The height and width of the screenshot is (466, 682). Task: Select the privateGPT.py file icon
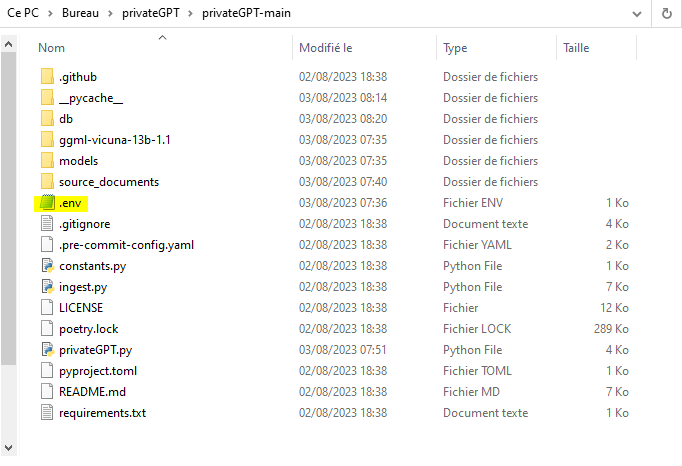coord(47,350)
